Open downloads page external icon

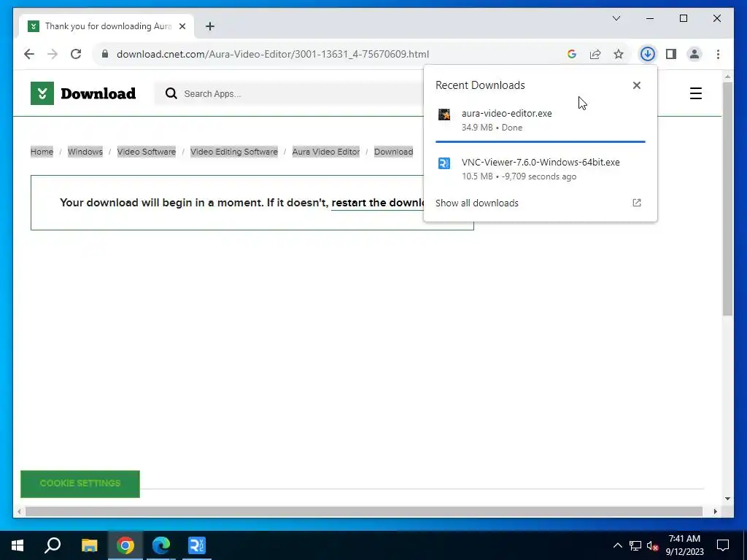(x=636, y=203)
